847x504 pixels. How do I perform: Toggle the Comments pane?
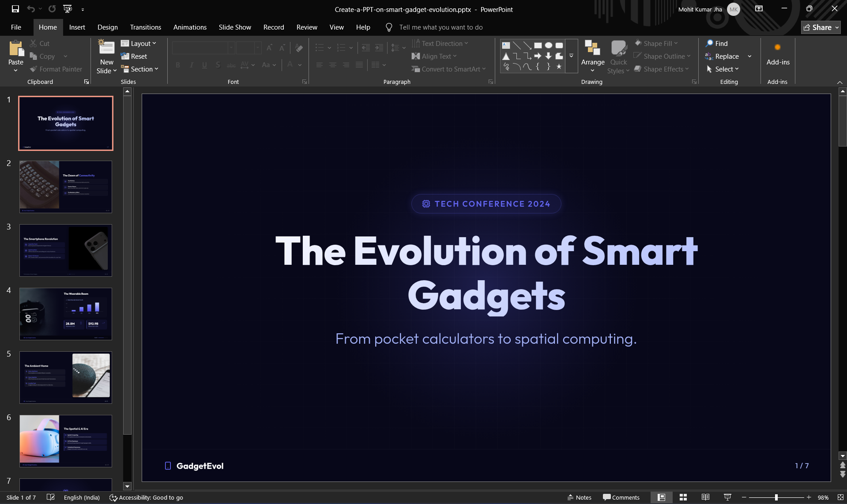[621, 497]
